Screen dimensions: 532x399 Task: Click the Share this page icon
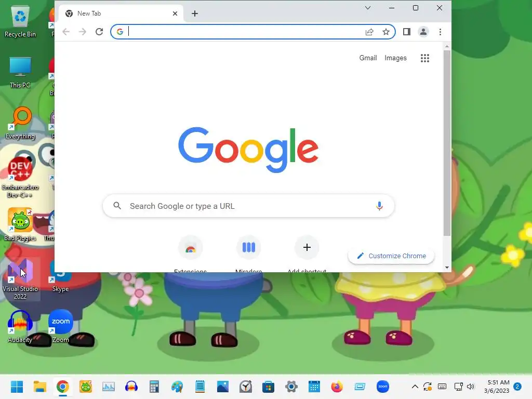pos(369,32)
